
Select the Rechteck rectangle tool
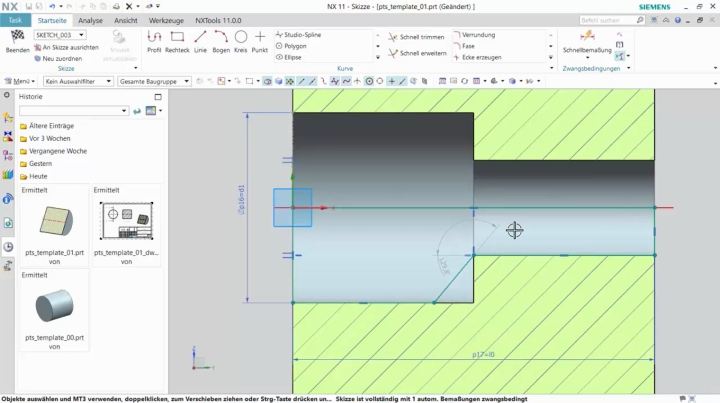177,38
